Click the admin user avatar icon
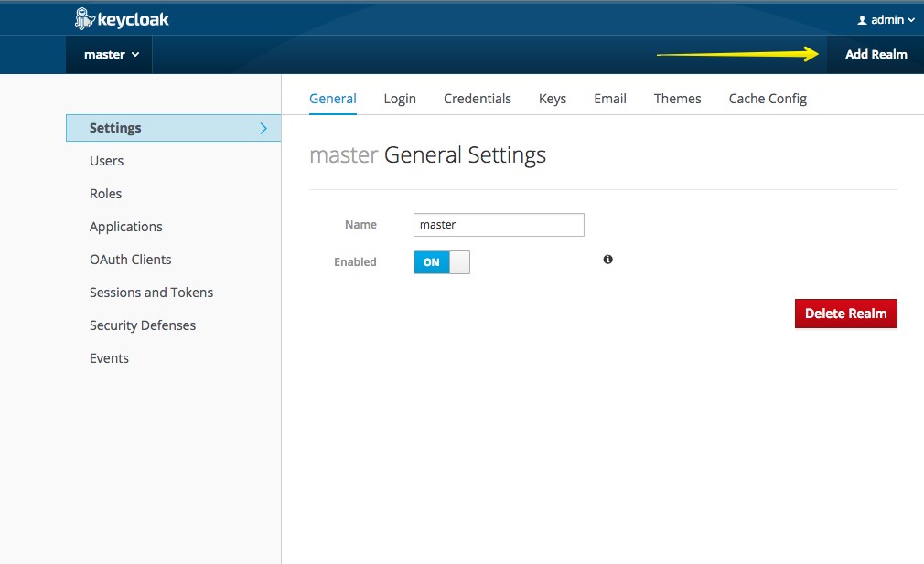 862,19
